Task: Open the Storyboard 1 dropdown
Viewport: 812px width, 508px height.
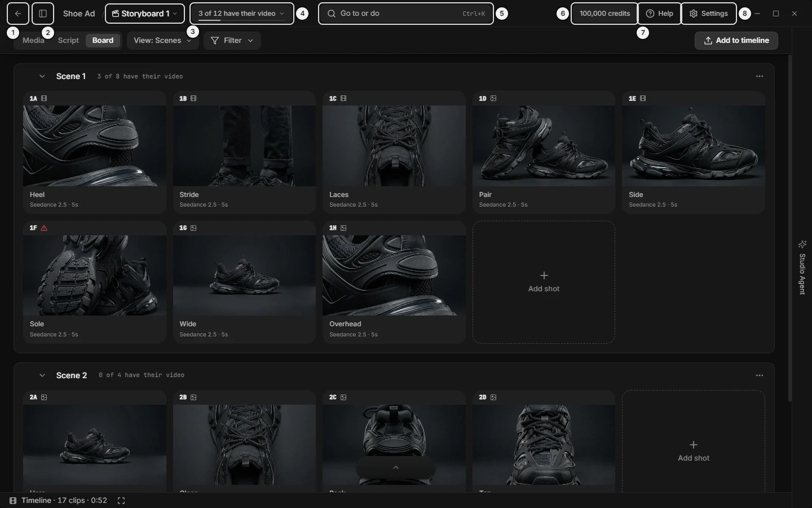Action: 145,14
